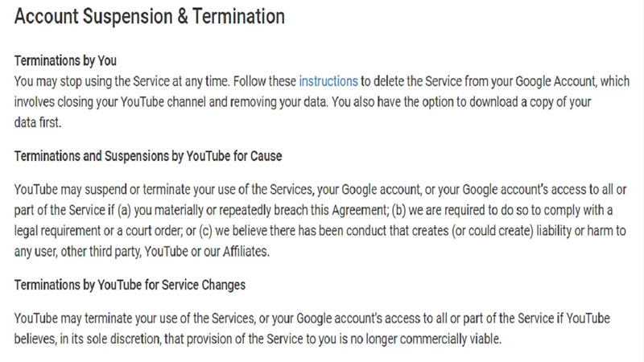The image size is (644, 362).
Task: Click the paragraph starting "YouTube may terminate your use"
Action: point(312,329)
